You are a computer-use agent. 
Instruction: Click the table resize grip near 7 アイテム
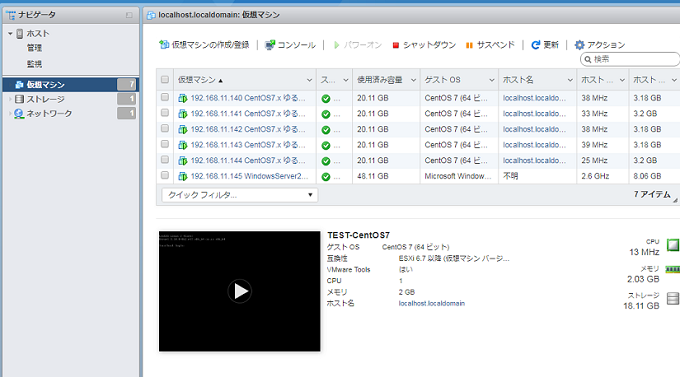[x=675, y=200]
